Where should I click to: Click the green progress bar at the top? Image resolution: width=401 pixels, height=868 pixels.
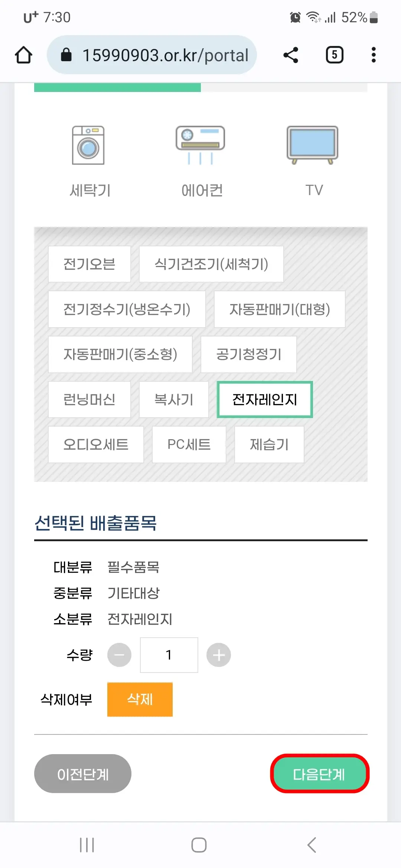pos(117,88)
